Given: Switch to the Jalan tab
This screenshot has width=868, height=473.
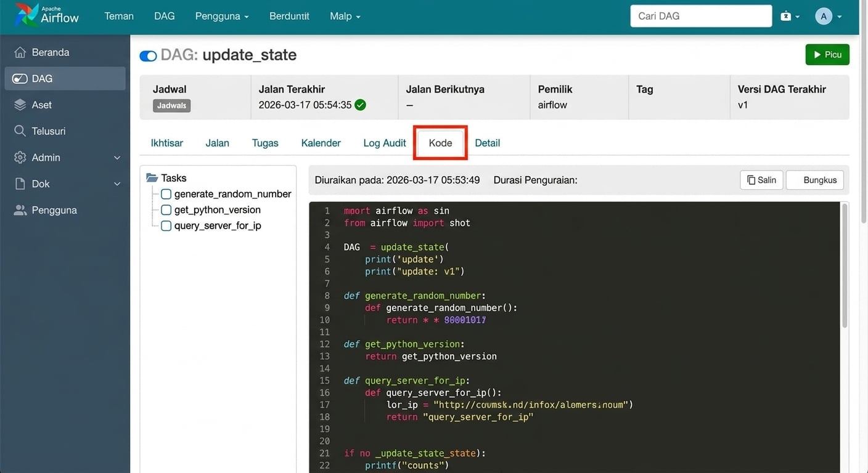Looking at the screenshot, I should click(x=218, y=143).
